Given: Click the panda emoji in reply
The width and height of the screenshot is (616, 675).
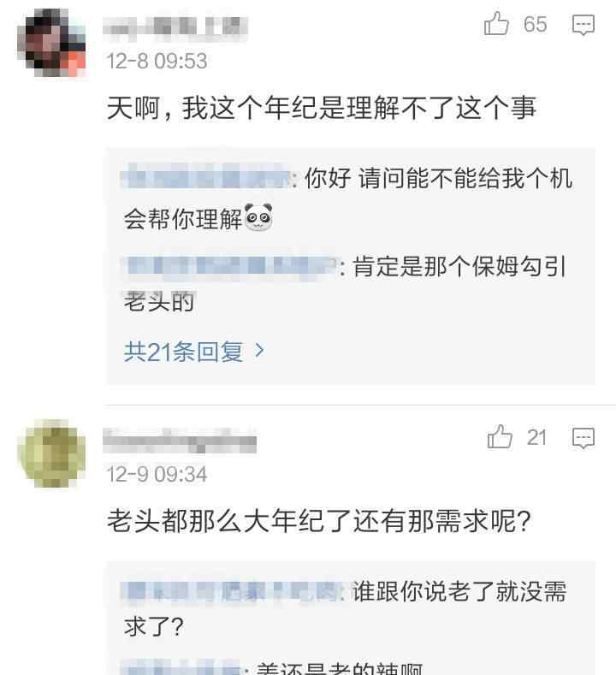Looking at the screenshot, I should 258,217.
